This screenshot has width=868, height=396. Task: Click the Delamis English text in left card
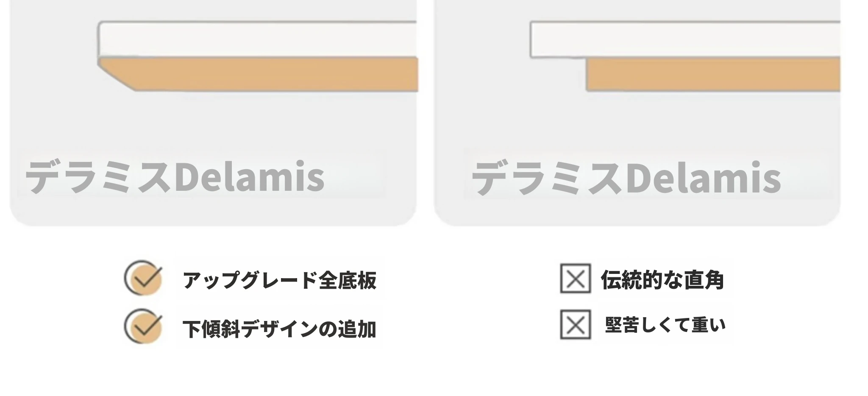[250, 176]
